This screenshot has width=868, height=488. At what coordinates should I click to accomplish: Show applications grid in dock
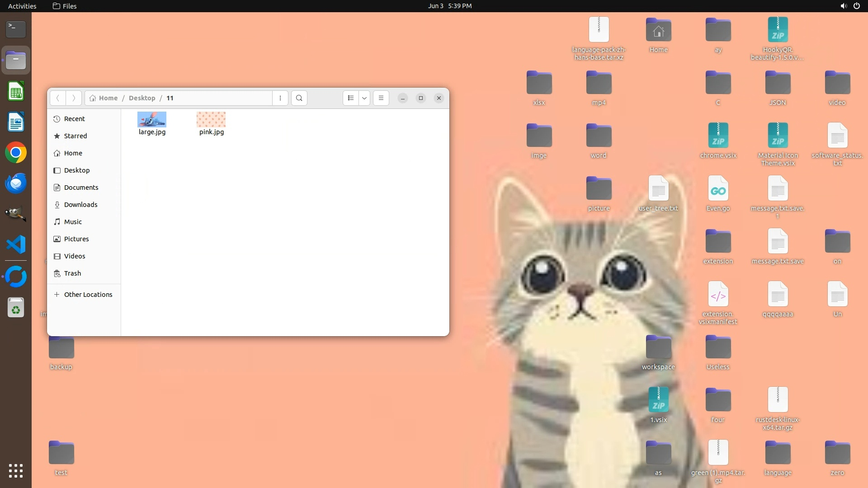point(16,471)
